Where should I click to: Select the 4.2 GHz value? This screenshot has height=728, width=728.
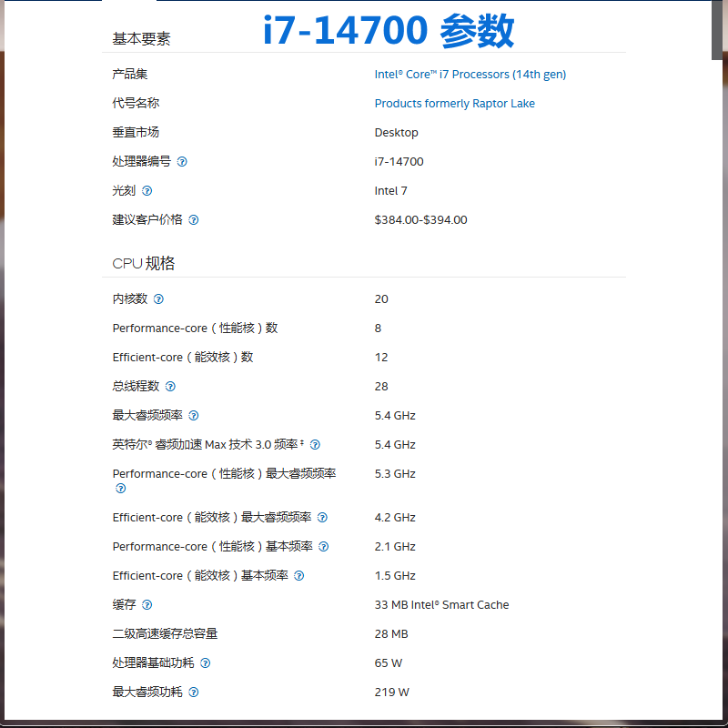tap(395, 518)
